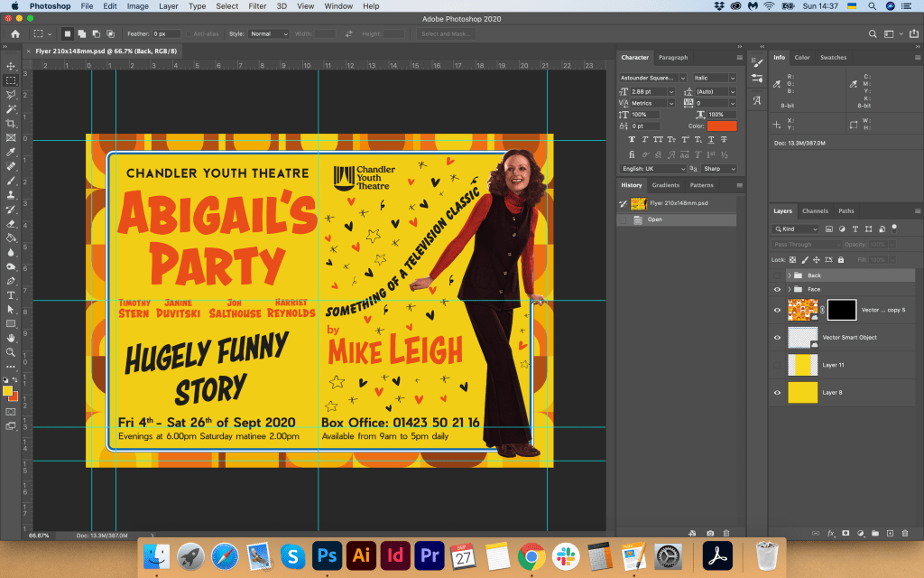Click the Select and Mask button
Screen dimensions: 924x578
(x=446, y=34)
